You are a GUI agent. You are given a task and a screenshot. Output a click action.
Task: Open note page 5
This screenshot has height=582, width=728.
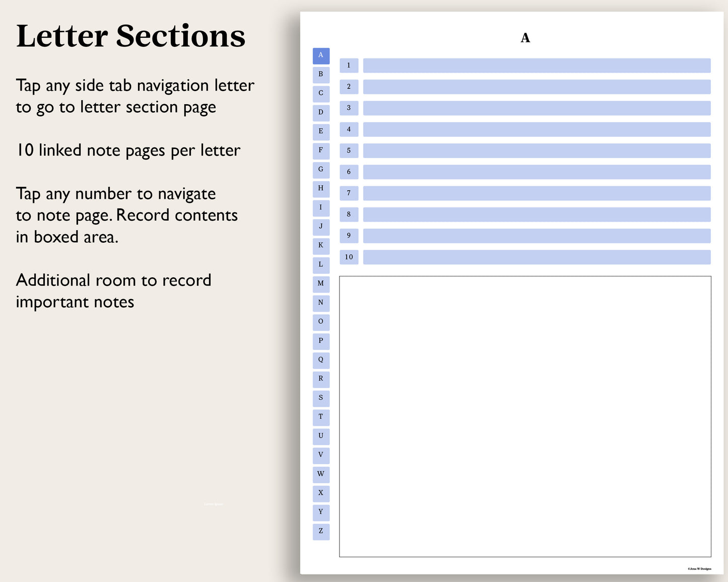pyautogui.click(x=349, y=151)
